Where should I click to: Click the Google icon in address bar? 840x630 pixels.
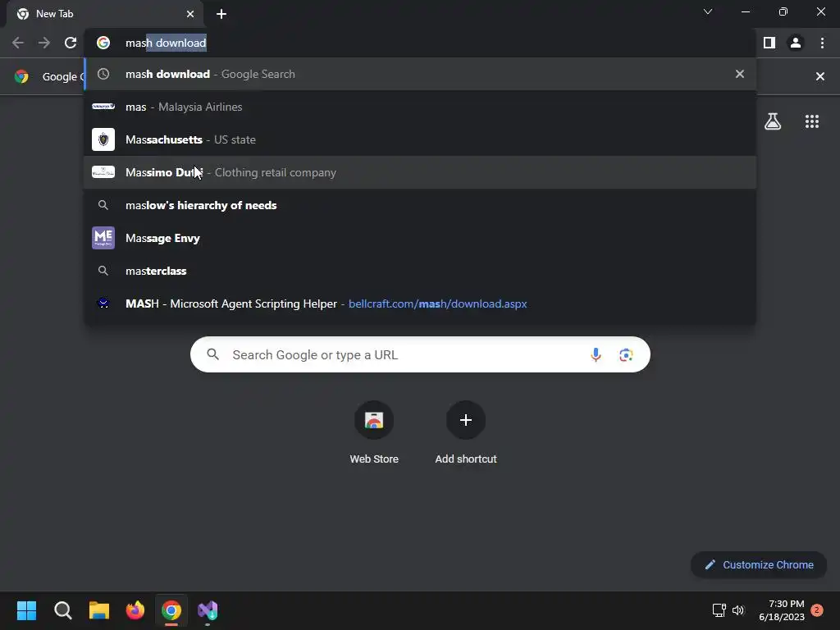click(x=103, y=43)
